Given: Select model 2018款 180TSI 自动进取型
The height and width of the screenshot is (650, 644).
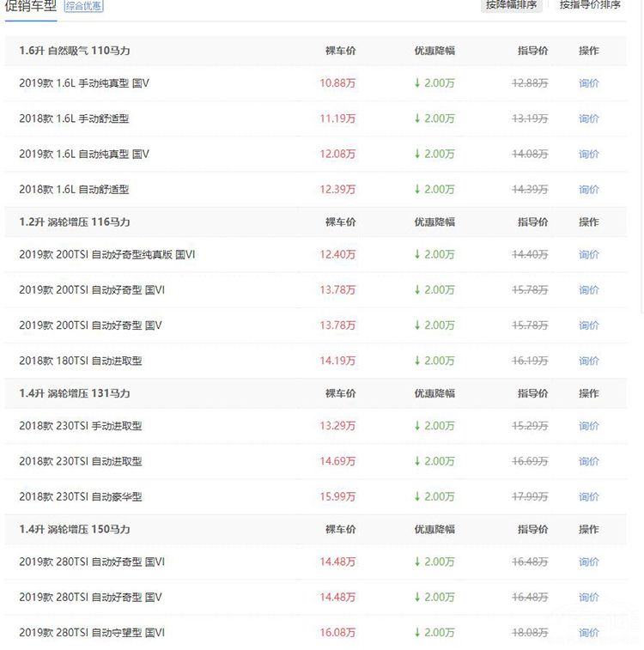Looking at the screenshot, I should [81, 361].
